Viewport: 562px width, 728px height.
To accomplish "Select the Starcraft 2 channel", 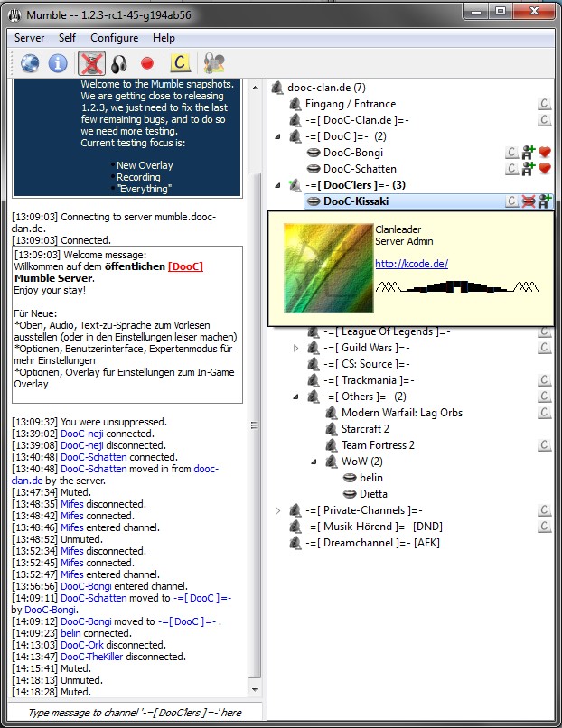I will click(365, 429).
